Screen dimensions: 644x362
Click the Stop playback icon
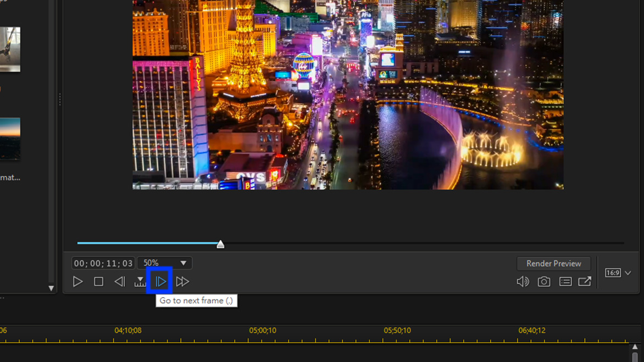(99, 281)
